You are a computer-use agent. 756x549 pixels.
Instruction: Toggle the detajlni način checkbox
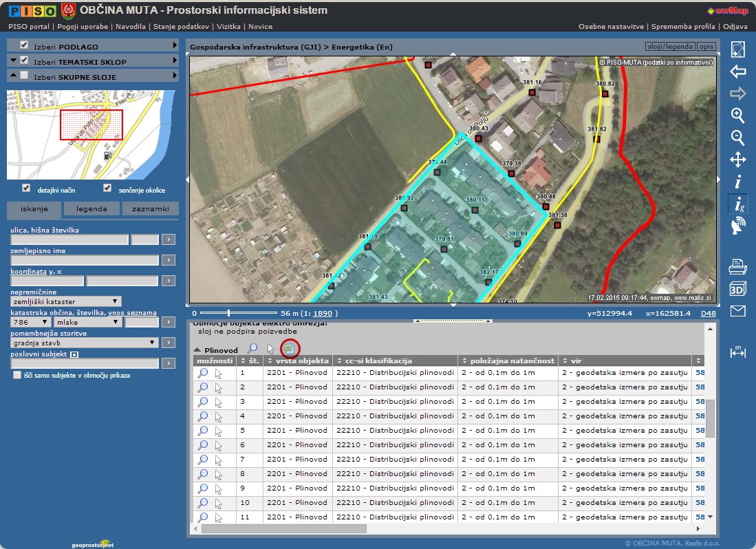click(x=26, y=188)
